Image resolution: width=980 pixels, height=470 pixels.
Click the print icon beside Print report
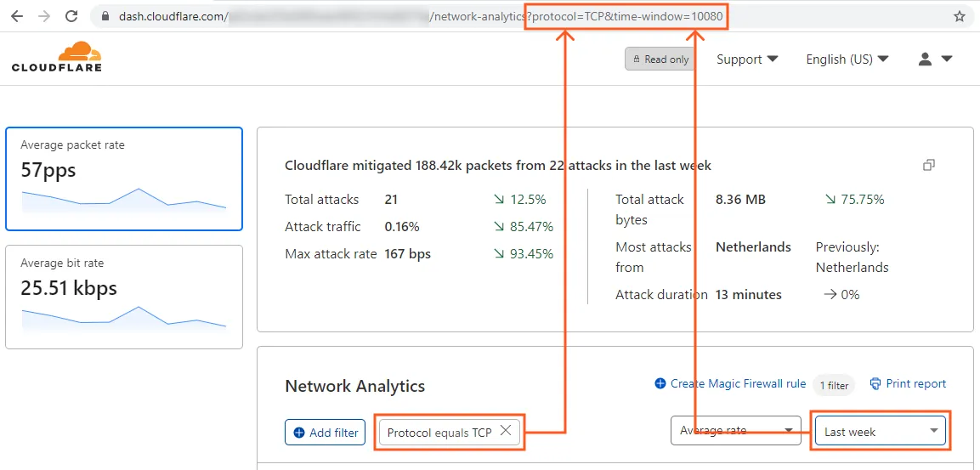click(x=875, y=384)
